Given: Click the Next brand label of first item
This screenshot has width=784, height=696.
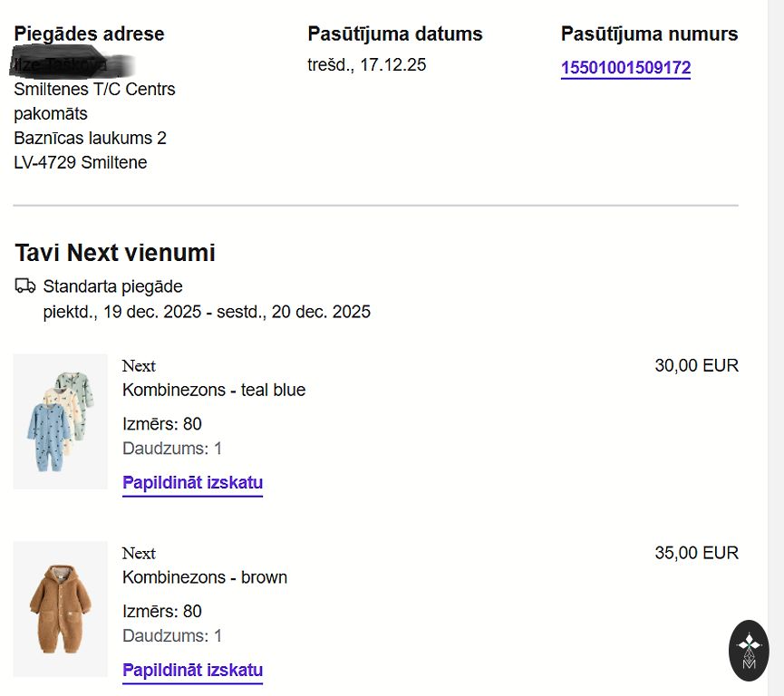Looking at the screenshot, I should [139, 366].
